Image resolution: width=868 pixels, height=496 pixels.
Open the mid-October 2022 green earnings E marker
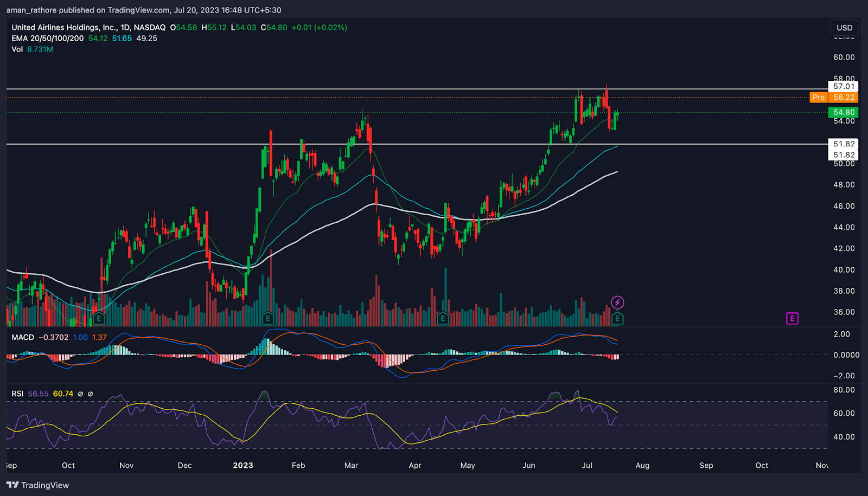(98, 319)
